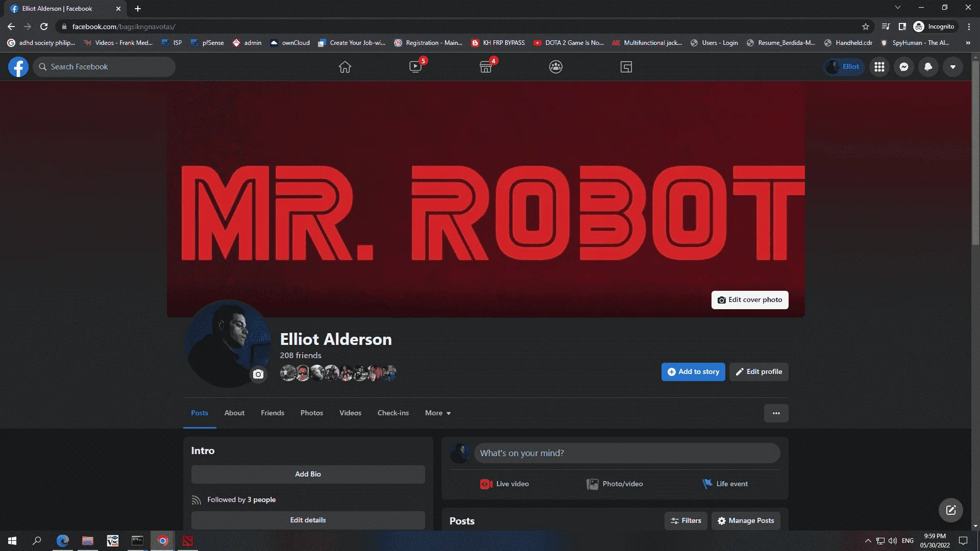Click the Facebook logo icon
The height and width of the screenshot is (551, 980).
[x=18, y=67]
